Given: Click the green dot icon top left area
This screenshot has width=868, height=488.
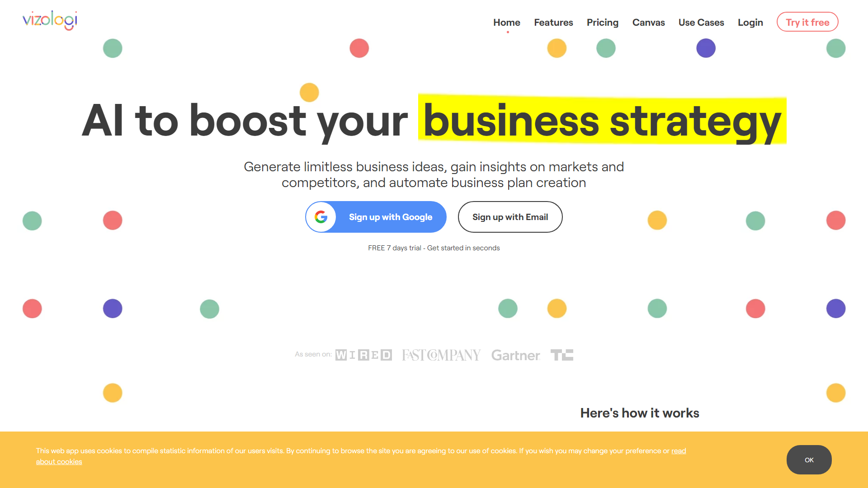Looking at the screenshot, I should click(x=113, y=47).
